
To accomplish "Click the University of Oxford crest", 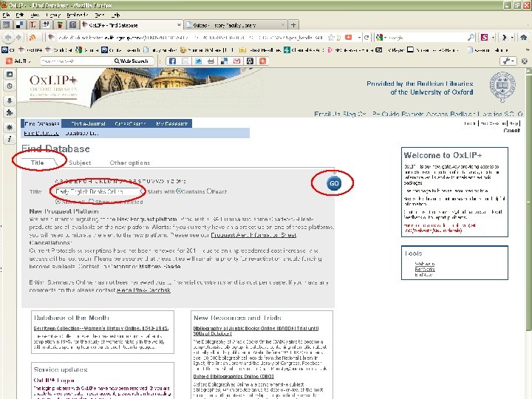I will click(x=502, y=87).
